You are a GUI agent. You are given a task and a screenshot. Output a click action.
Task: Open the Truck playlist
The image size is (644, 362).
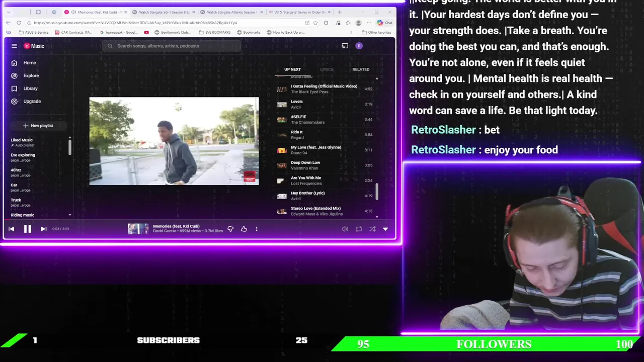[x=16, y=200]
